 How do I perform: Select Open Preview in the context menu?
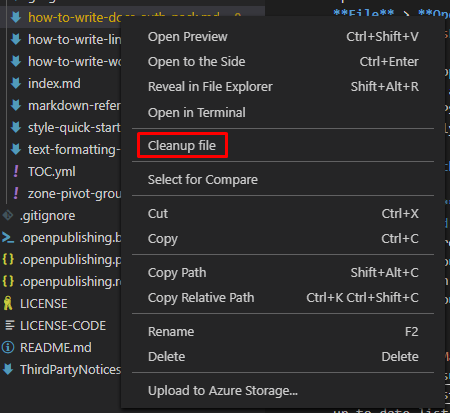point(283,37)
